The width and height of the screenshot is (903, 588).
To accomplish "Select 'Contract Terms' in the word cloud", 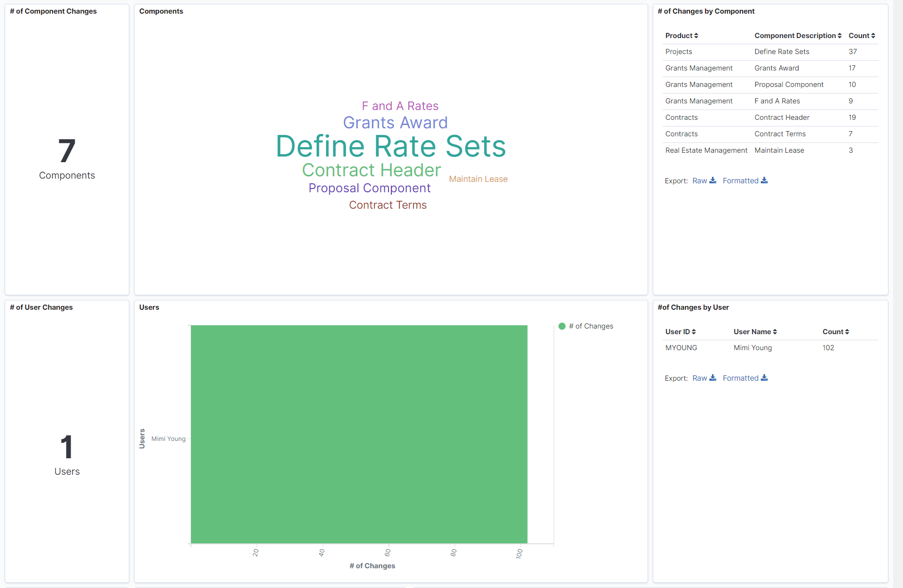I will point(388,205).
